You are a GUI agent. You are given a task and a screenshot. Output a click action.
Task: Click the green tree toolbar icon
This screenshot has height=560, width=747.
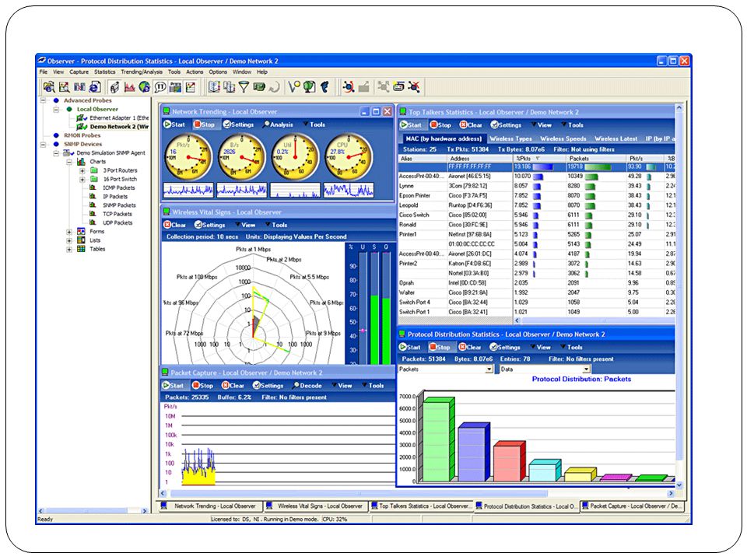point(310,86)
